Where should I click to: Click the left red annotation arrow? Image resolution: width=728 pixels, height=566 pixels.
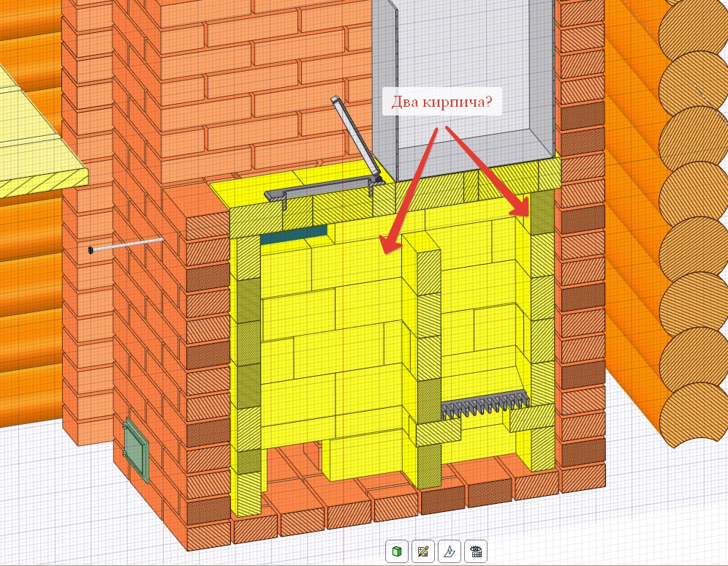[x=409, y=189]
